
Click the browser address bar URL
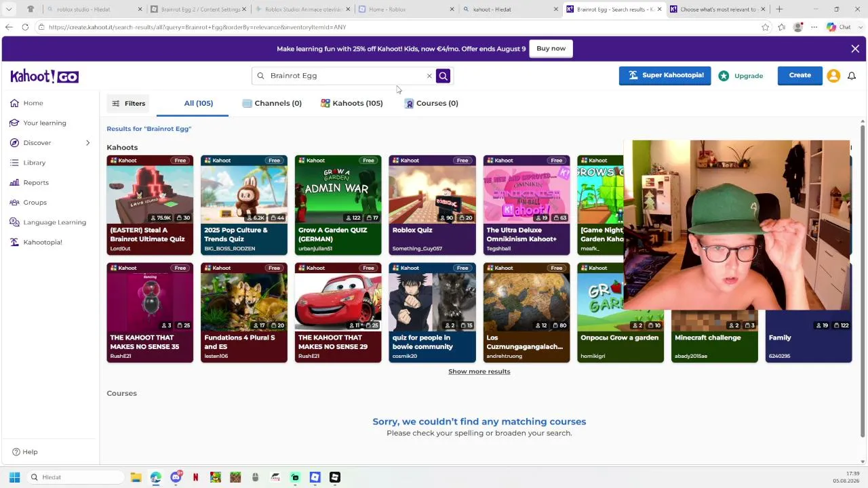(x=197, y=27)
